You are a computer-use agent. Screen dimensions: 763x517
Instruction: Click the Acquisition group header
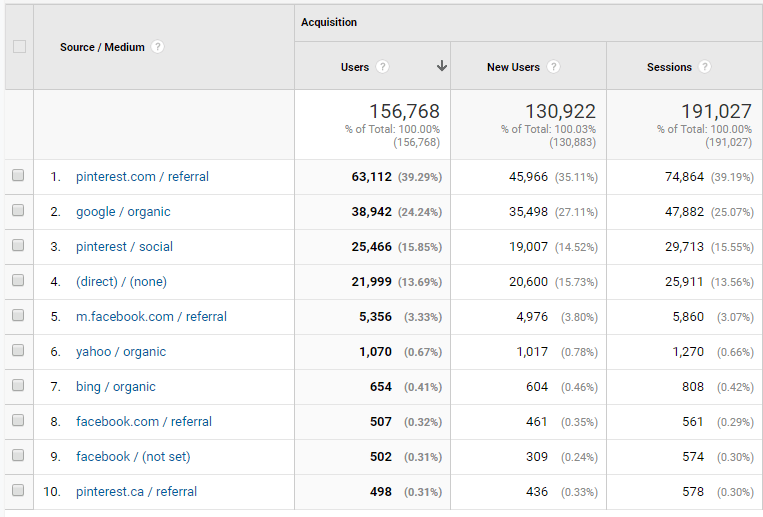tap(329, 22)
